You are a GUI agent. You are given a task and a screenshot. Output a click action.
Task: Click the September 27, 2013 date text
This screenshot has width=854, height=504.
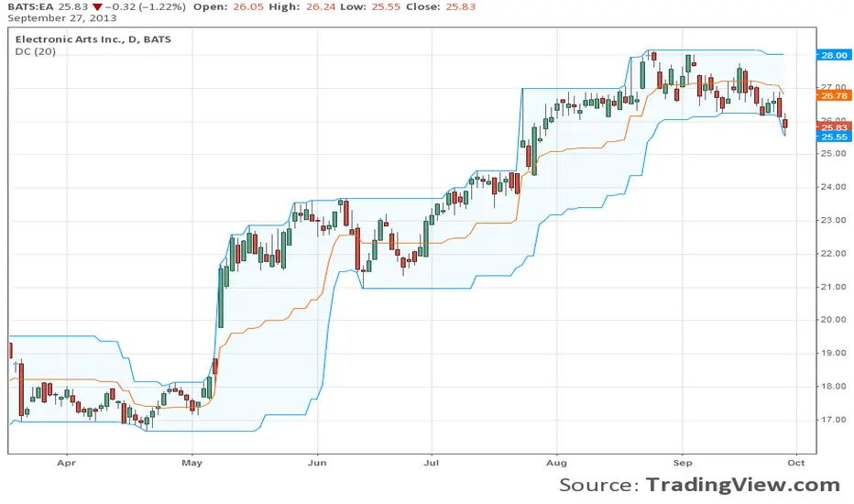(62, 18)
